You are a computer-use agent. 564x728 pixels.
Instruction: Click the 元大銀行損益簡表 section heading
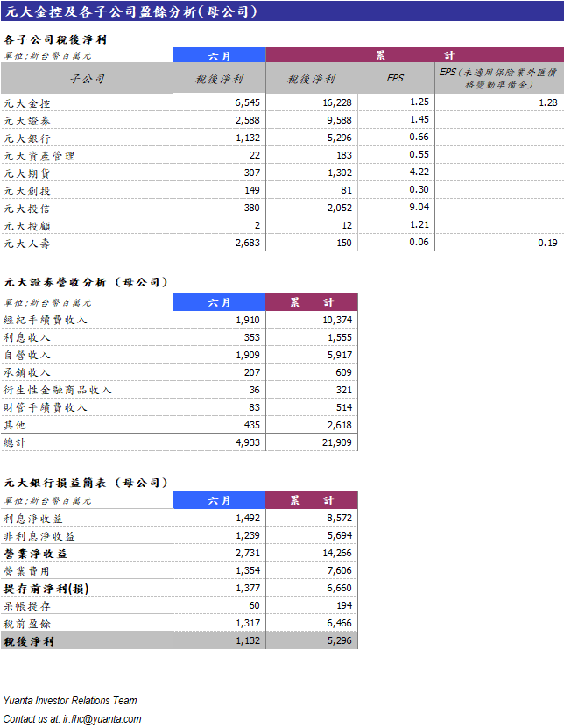pos(86,483)
